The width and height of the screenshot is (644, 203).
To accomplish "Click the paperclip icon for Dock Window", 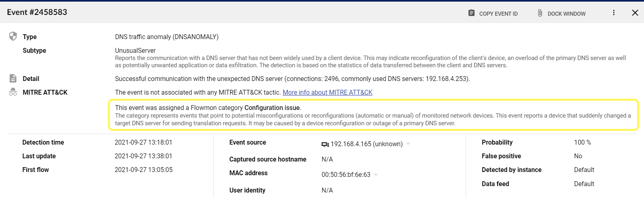I will [x=540, y=13].
